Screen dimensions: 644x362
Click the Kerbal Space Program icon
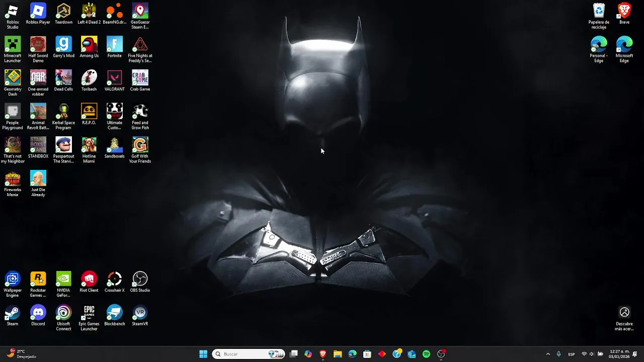[63, 117]
